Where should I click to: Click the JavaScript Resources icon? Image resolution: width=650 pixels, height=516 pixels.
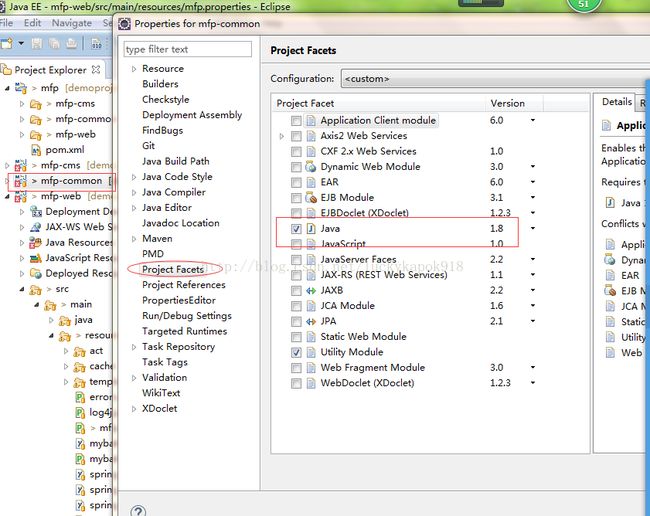[x=36, y=258]
